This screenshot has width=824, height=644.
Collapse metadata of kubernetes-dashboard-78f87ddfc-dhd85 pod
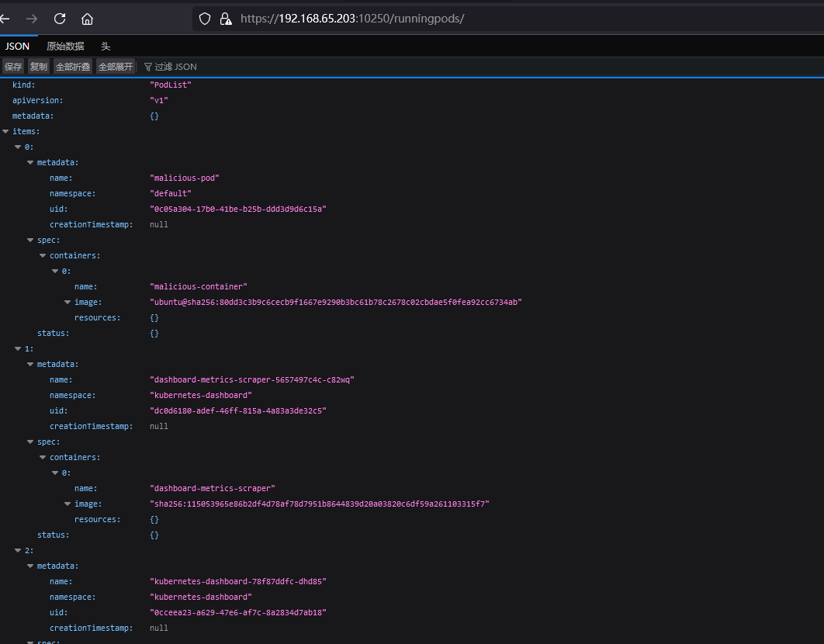pyautogui.click(x=30, y=566)
